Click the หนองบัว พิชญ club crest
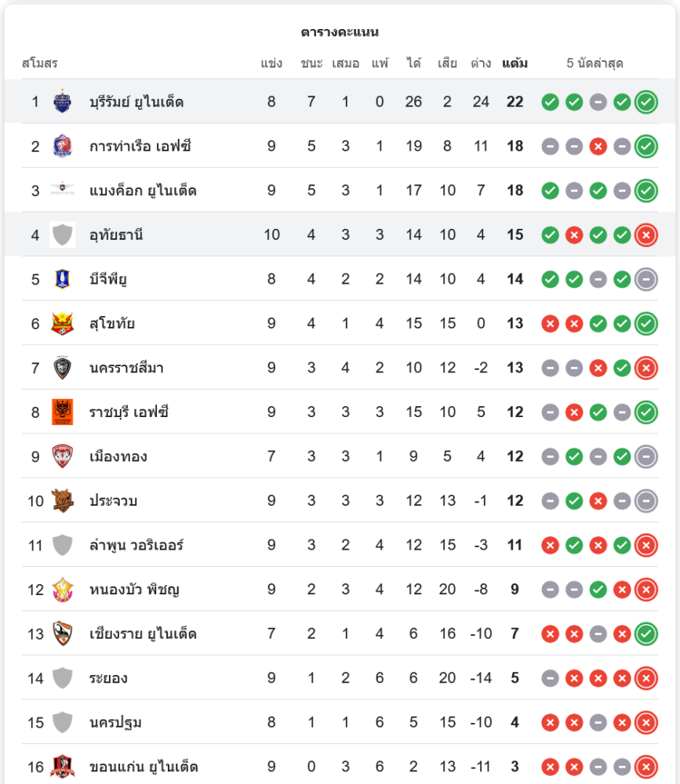680x784 pixels. pyautogui.click(x=63, y=590)
